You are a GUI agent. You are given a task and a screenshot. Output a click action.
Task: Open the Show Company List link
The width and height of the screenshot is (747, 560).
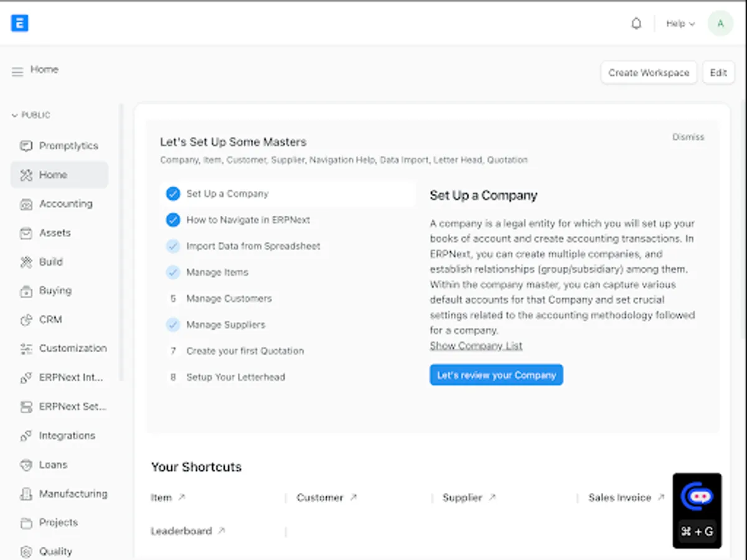(x=476, y=346)
